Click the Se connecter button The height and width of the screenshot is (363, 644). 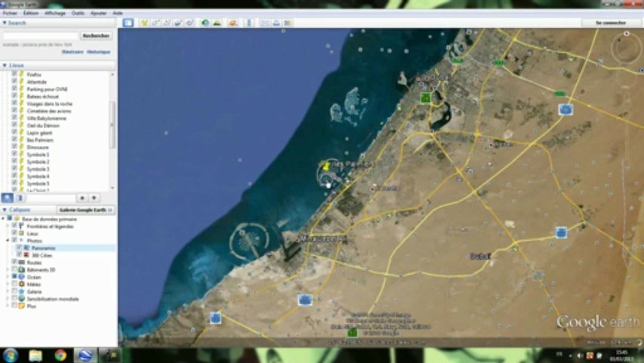coord(611,23)
